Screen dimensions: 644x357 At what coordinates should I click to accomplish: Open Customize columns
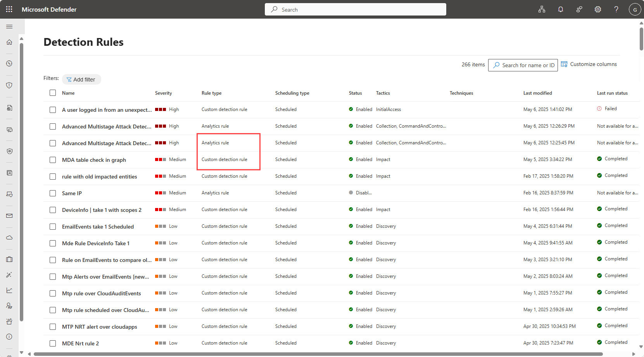coord(589,64)
